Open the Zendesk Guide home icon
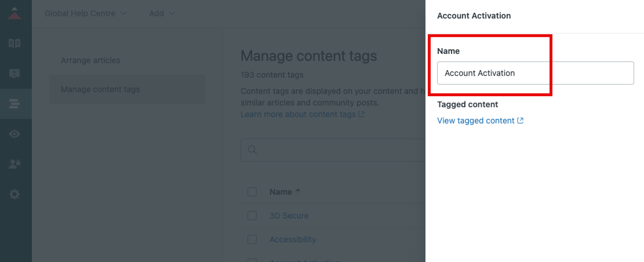This screenshot has width=644, height=262. (x=15, y=13)
